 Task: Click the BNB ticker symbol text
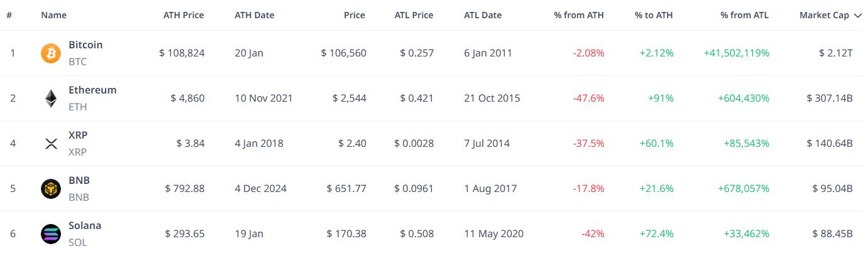click(x=79, y=197)
